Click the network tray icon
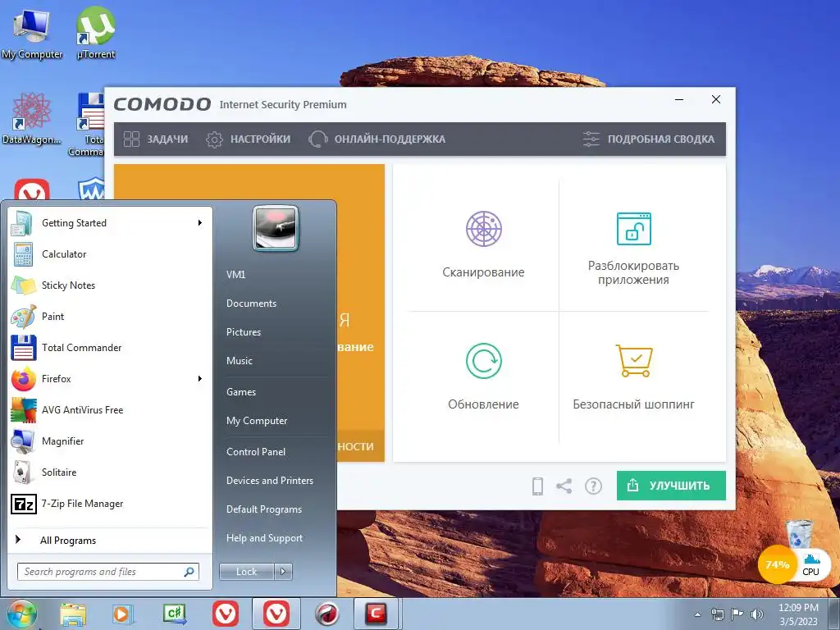The height and width of the screenshot is (630, 840). pos(717,614)
